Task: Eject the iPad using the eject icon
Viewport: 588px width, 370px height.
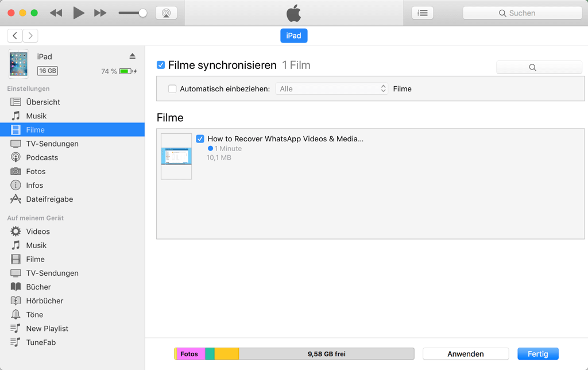Action: 133,56
